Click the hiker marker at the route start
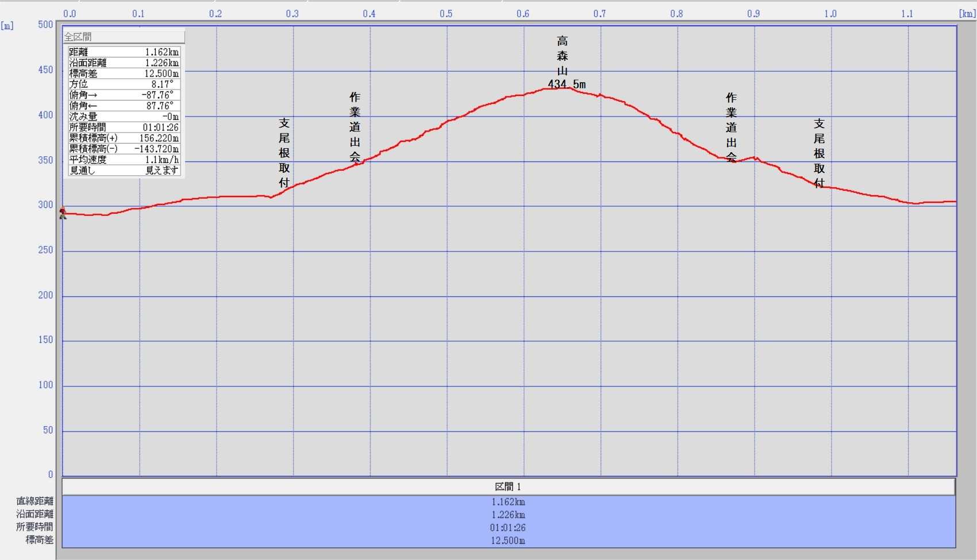977x560 pixels. 63,213
